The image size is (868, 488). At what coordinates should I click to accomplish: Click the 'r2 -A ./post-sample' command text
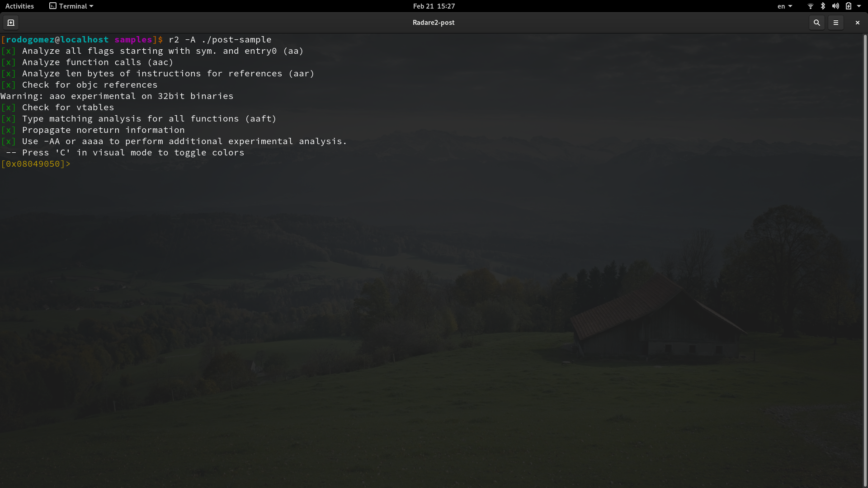(220, 40)
